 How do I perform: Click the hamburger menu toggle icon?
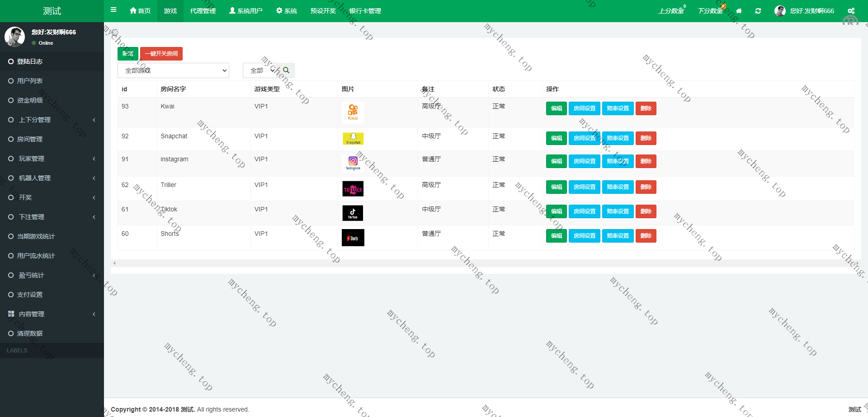point(113,10)
